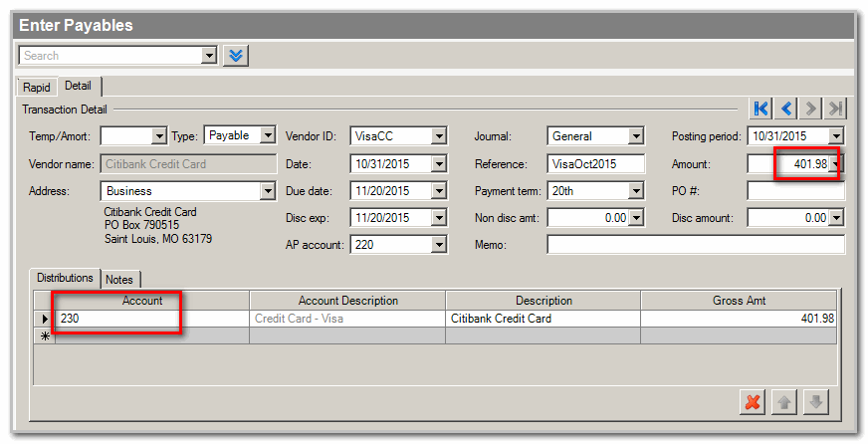Expand the Address type dropdown
868x444 pixels.
pos(267,191)
